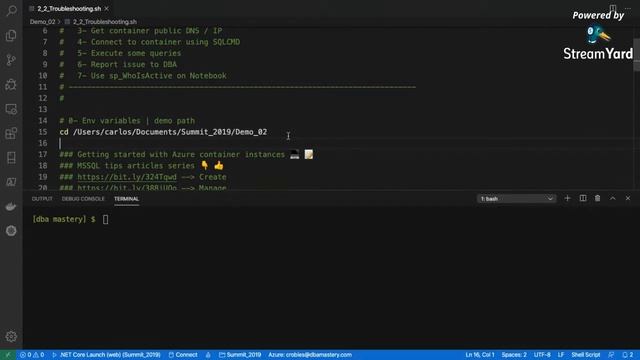This screenshot has height=360, width=640.
Task: Click 2_2_Troubleshooting.sh in the breadcrumb
Action: point(104,22)
